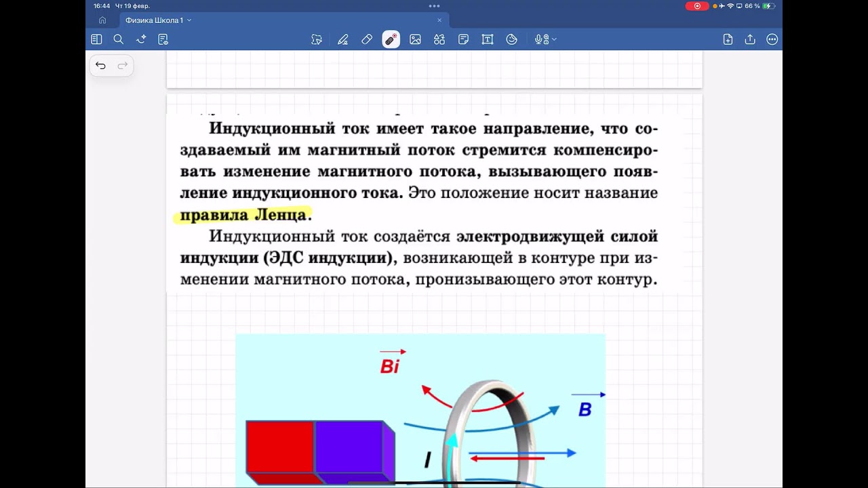
Task: Redo the last action
Action: pyautogui.click(x=123, y=66)
